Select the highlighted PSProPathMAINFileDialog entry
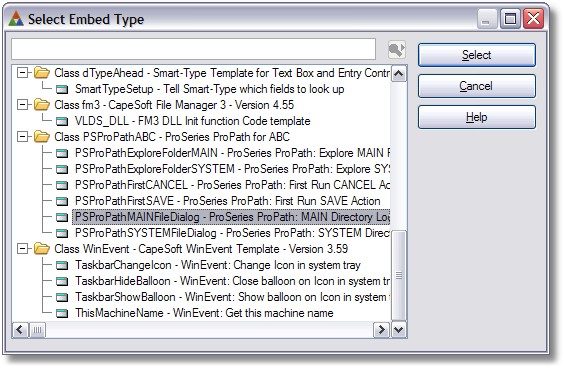Image resolution: width=564 pixels, height=369 pixels. [x=231, y=217]
